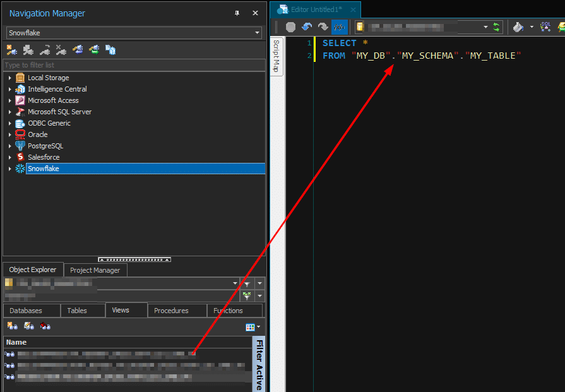The width and height of the screenshot is (565, 392).
Task: Close the Editor Untitled1 tab
Action: coord(354,10)
